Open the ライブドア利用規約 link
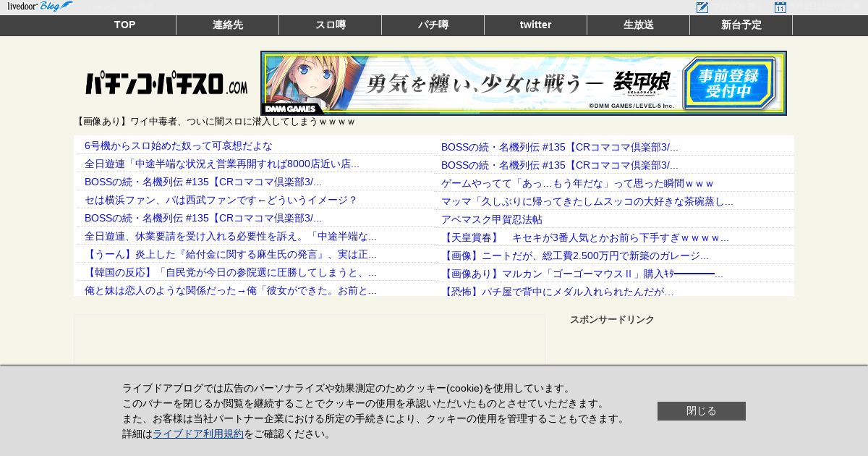This screenshot has width=868, height=456. [x=198, y=434]
